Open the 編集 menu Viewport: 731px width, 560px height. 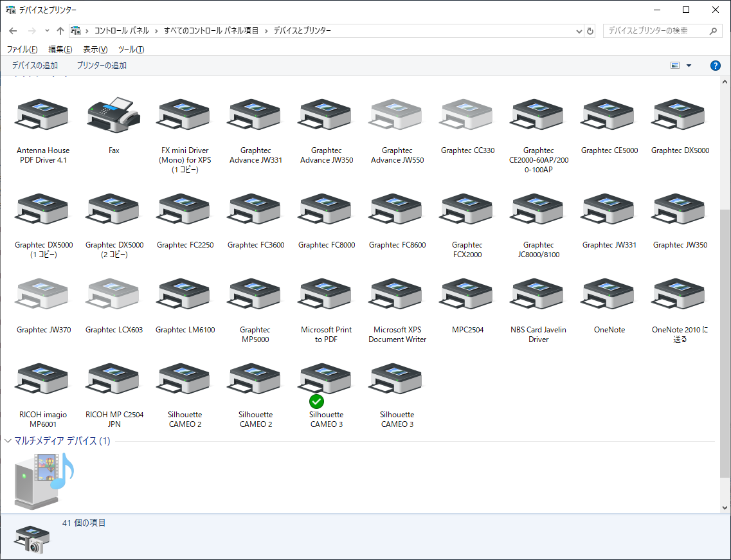(60, 50)
